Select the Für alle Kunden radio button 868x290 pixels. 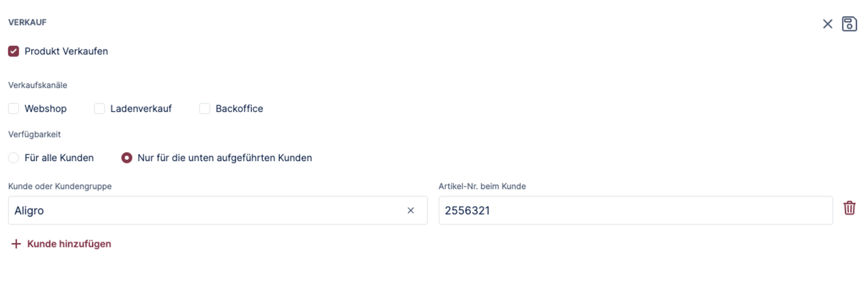13,158
